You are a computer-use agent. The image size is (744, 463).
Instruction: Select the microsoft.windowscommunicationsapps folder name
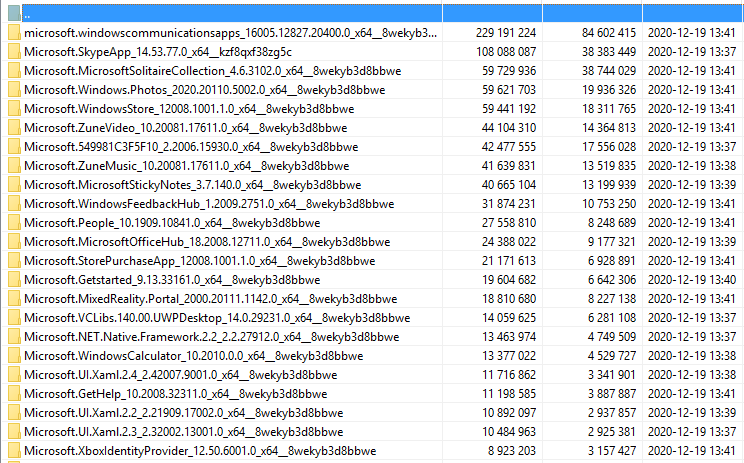[231, 33]
